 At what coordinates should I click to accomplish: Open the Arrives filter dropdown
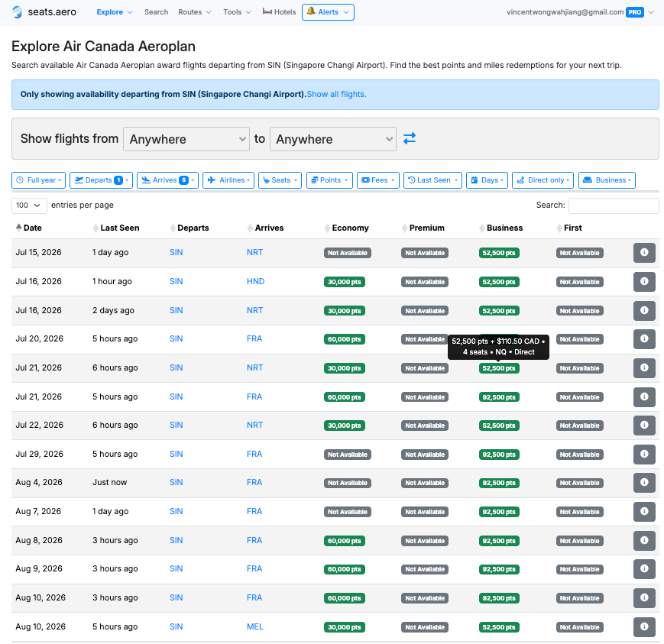(x=167, y=180)
